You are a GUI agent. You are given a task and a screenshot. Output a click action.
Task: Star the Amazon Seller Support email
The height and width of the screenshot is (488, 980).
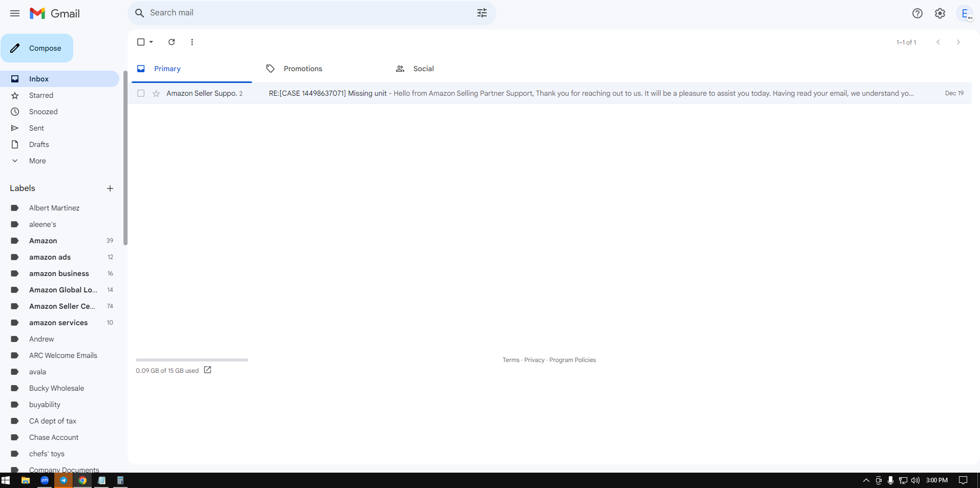coord(156,93)
